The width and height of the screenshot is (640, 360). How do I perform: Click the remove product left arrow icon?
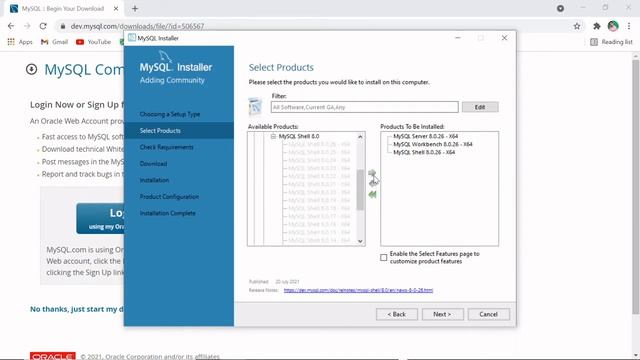(373, 184)
